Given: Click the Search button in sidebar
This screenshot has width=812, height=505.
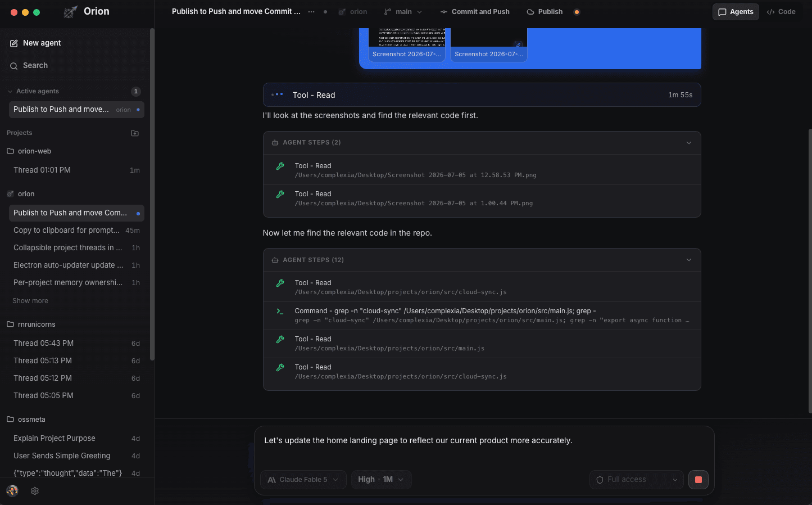Looking at the screenshot, I should tap(76, 66).
